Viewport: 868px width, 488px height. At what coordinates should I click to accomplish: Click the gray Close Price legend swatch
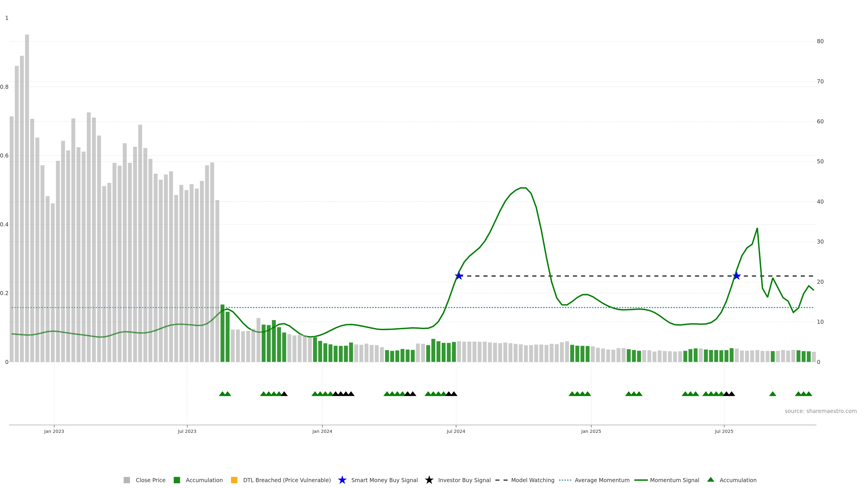(x=127, y=480)
